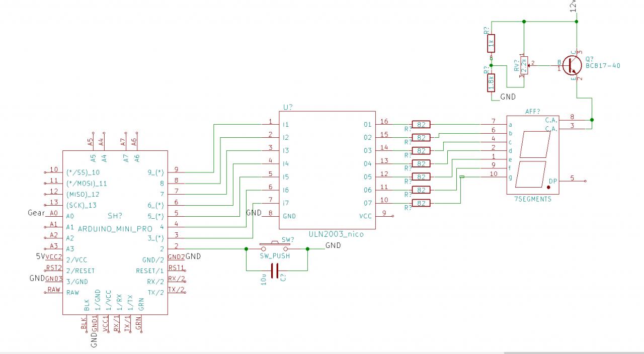644x354 pixels.
Task: Select the I1 input on ULN2003
Action: pos(286,124)
